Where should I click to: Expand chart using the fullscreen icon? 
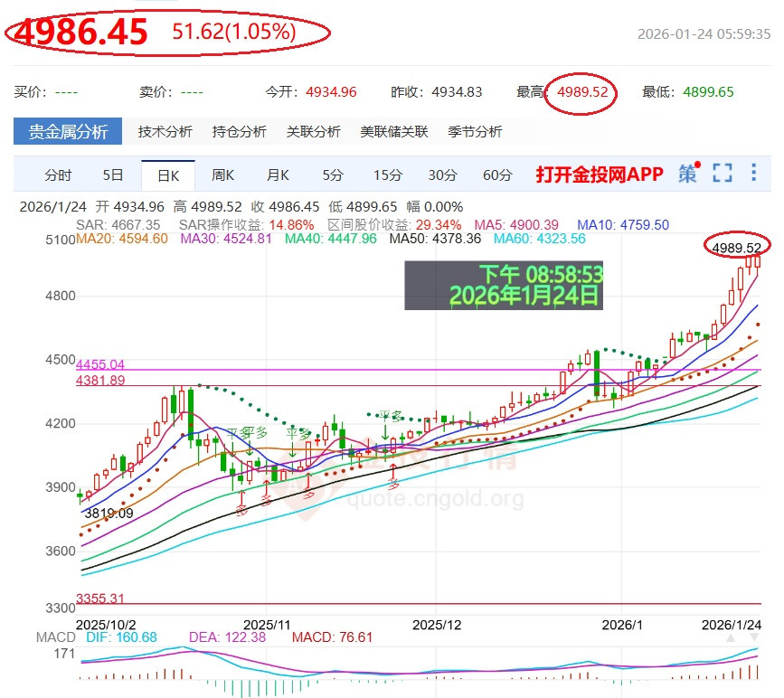722,172
